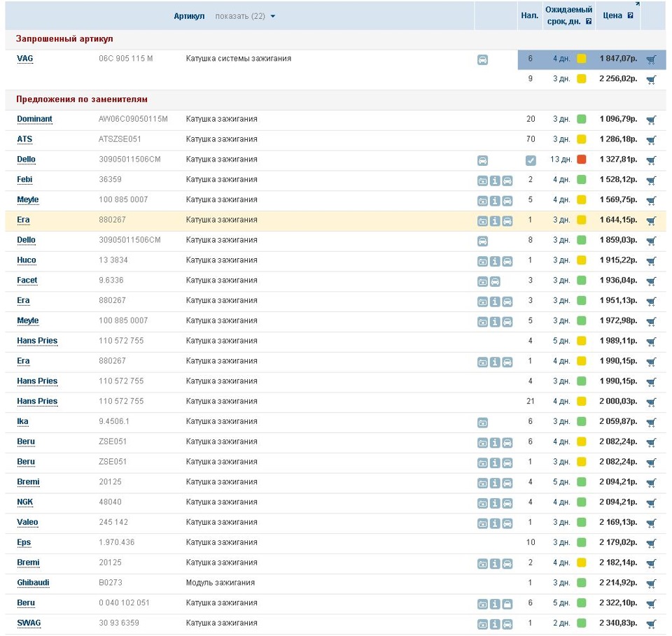
Task: Click price 2 000,03р. for Hans Pries
Action: [618, 402]
